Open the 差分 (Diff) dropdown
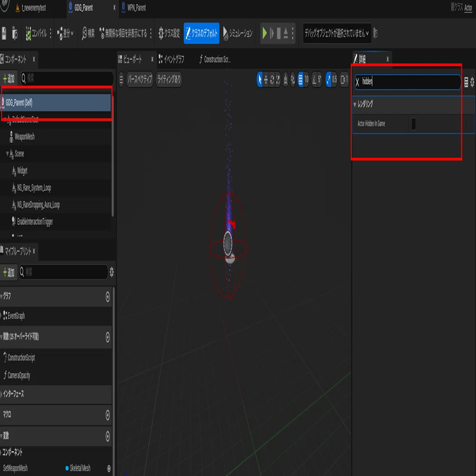 tap(65, 33)
